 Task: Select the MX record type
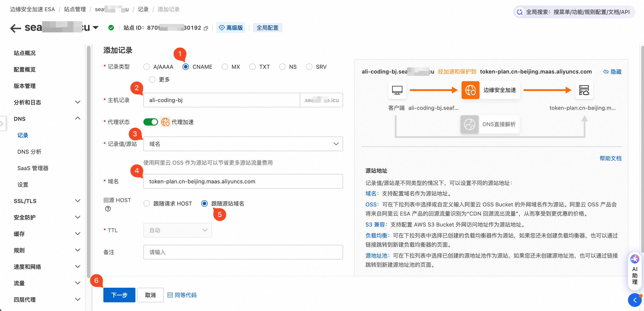click(x=225, y=67)
